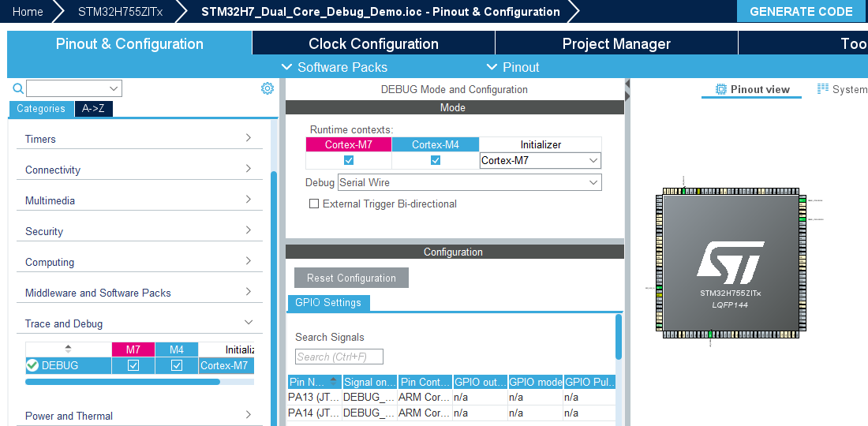Click the Reset Configuration button
868x426 pixels.
[351, 278]
